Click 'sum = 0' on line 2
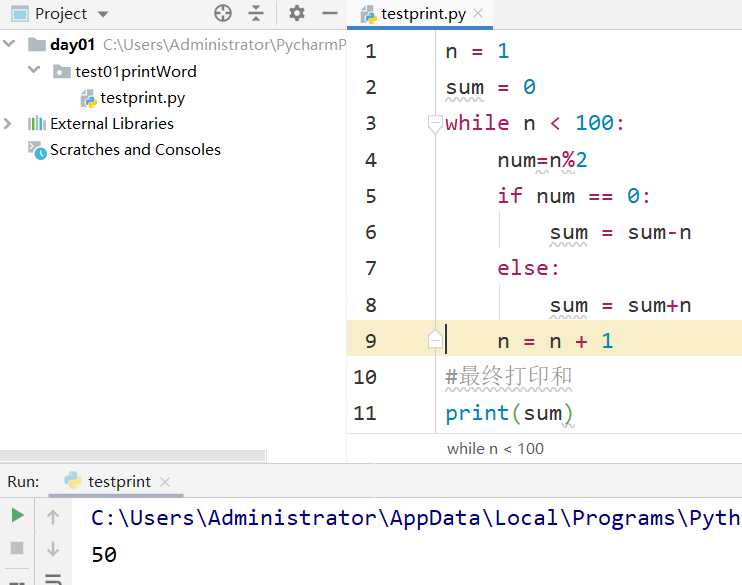 [491, 88]
